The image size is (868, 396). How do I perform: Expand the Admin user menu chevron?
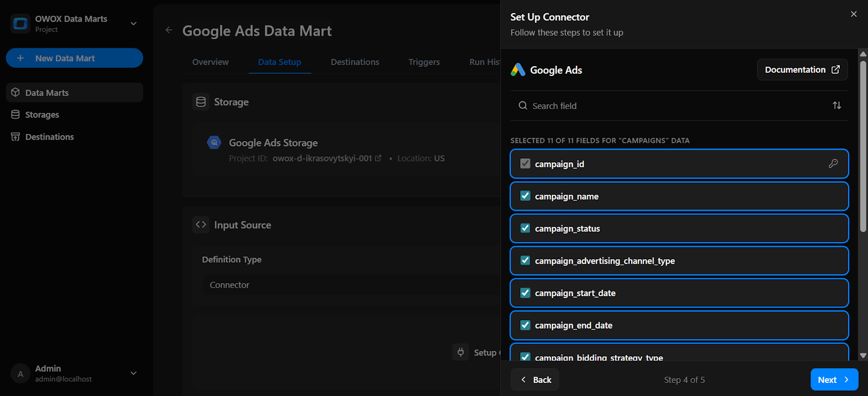[x=133, y=373]
